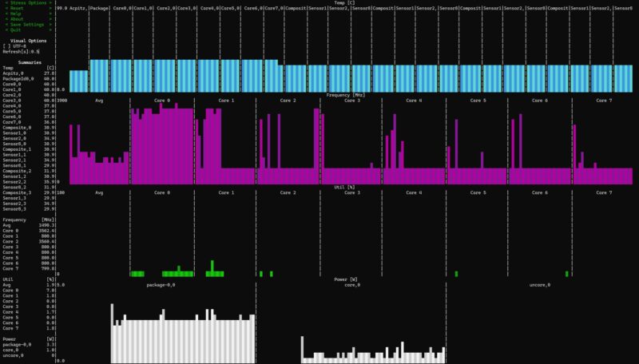Click uncore,0 label in Power graph
Viewport: 639px width, 364px height.
click(x=540, y=285)
